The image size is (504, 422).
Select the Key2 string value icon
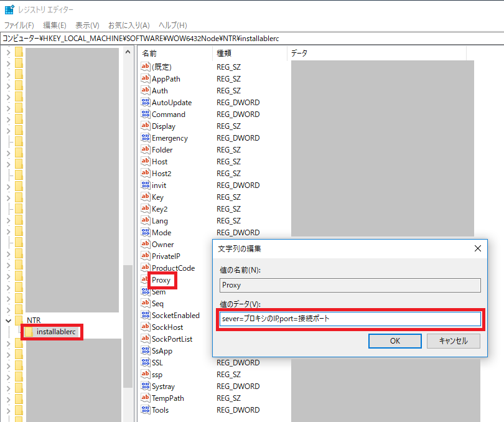click(x=146, y=209)
